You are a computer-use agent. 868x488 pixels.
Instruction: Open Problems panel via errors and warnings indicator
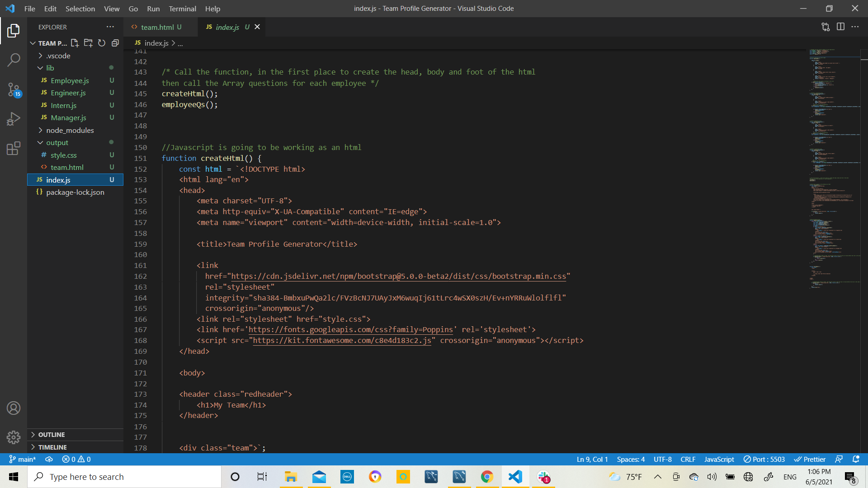pos(76,459)
